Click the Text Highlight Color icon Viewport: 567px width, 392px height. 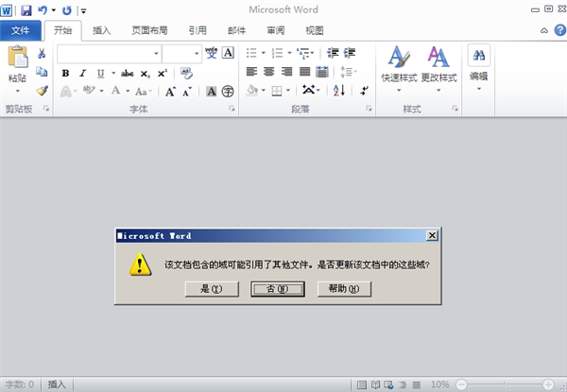click(89, 91)
